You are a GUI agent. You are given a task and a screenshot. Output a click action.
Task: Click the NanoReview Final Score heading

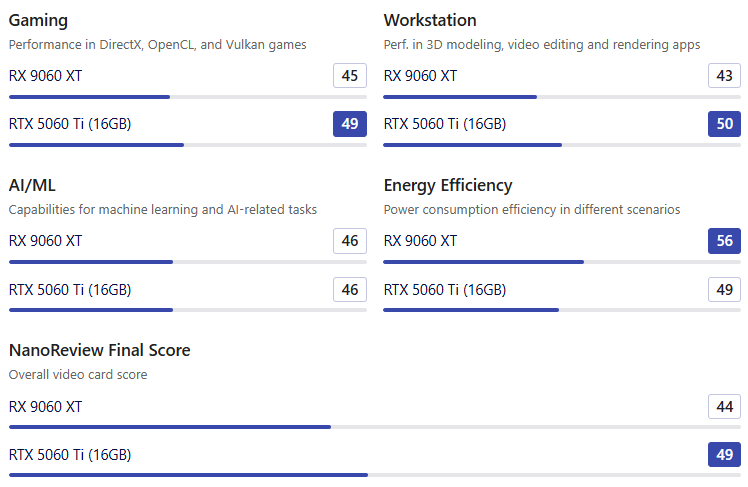pyautogui.click(x=99, y=350)
